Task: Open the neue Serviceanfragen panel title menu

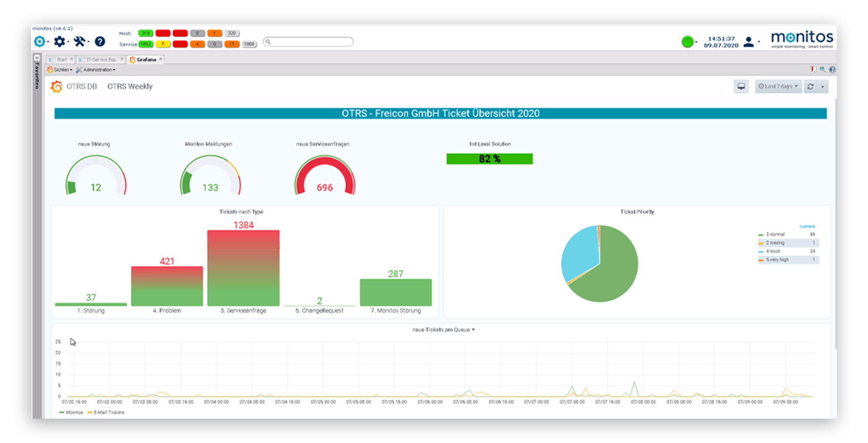Action: pyautogui.click(x=322, y=144)
